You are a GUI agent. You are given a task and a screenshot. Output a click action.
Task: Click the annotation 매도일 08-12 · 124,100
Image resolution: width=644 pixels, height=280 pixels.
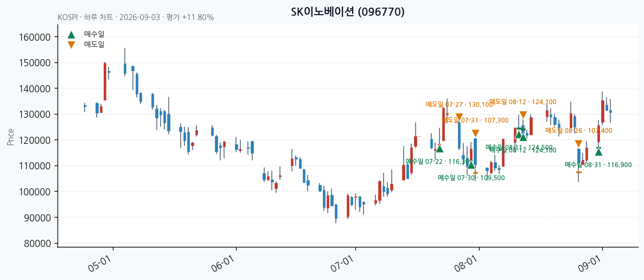522,102
